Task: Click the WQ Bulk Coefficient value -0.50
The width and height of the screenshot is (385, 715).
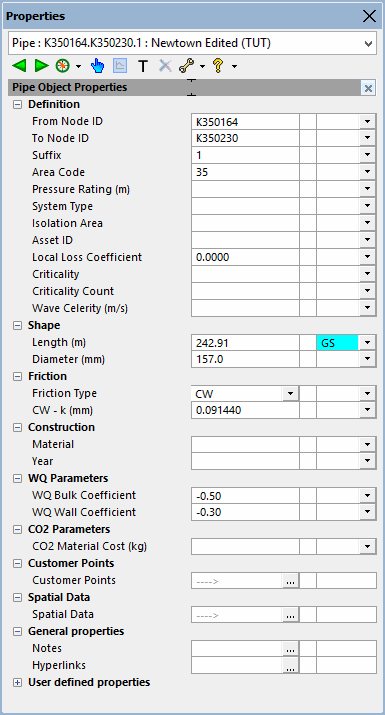Action: click(245, 496)
